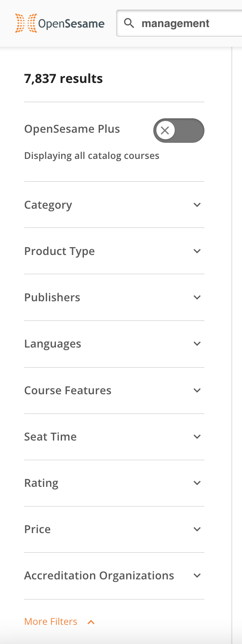This screenshot has width=242, height=644.
Task: Expand the Category filter
Action: coord(114,205)
